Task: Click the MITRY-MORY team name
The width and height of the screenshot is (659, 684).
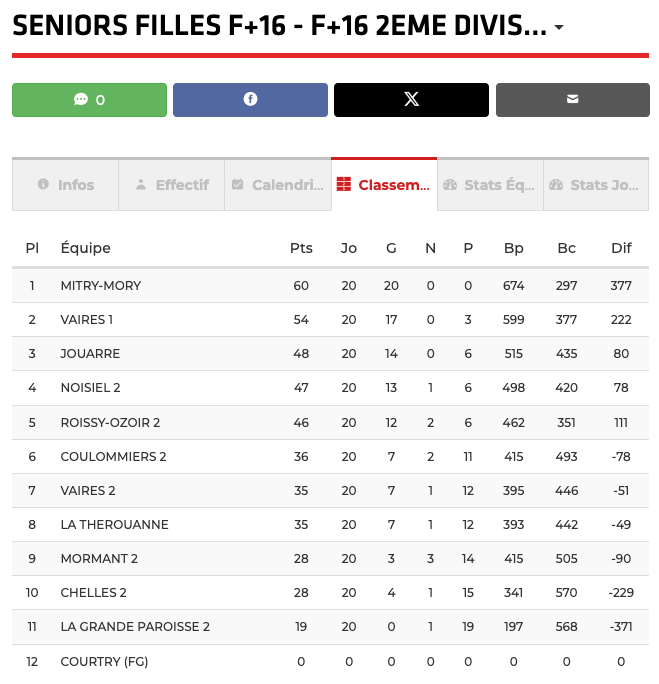Action: click(x=101, y=286)
